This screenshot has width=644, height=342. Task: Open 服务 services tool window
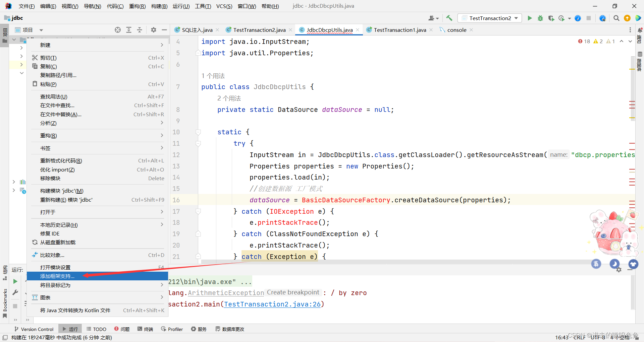(199, 329)
